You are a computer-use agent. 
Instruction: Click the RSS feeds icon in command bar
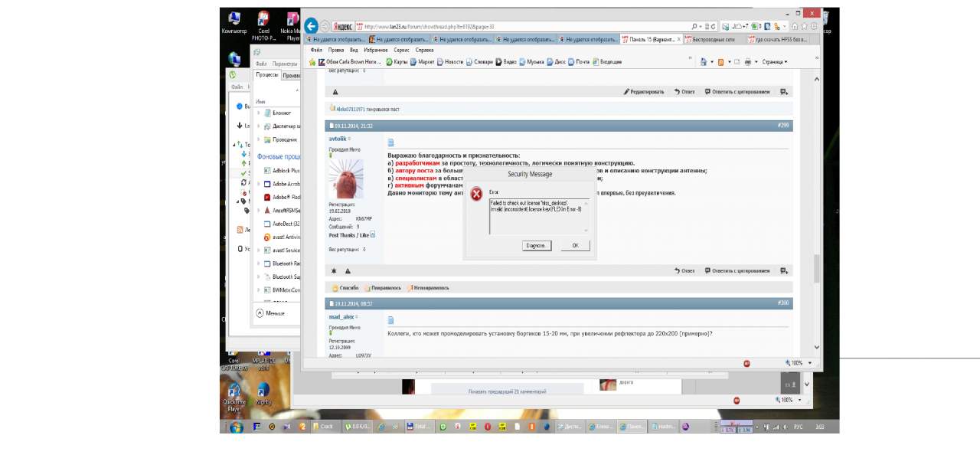(x=722, y=62)
